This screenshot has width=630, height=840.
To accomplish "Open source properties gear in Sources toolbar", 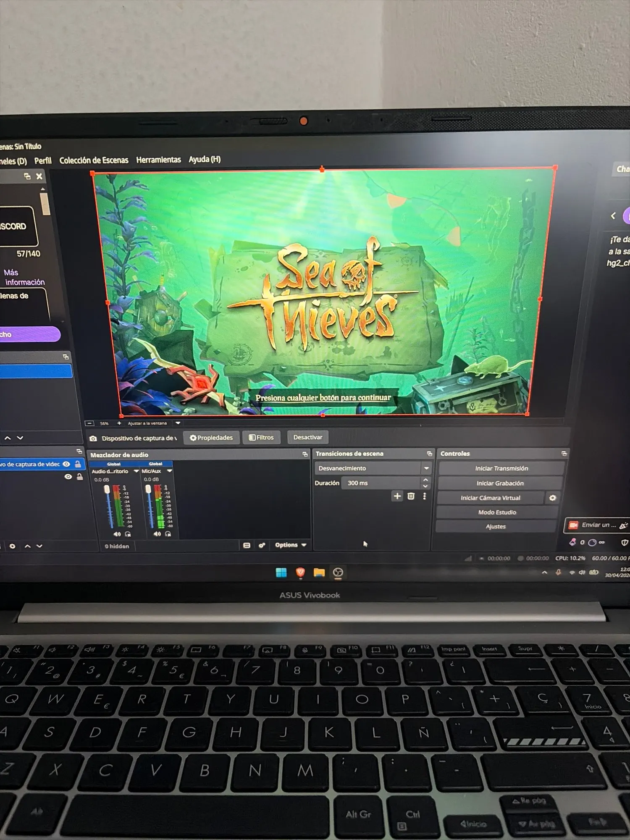I will click(x=13, y=546).
